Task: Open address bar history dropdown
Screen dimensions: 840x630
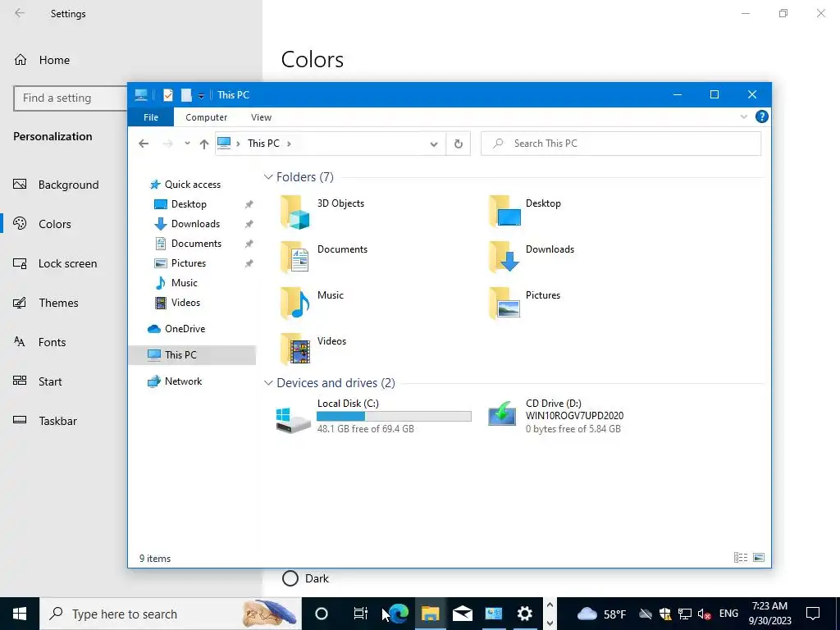Action: [434, 144]
